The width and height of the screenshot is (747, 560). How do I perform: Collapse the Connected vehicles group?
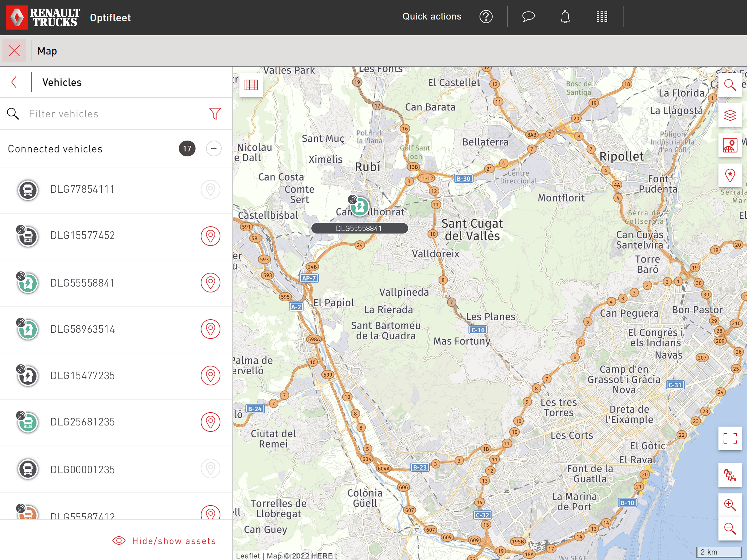(214, 148)
